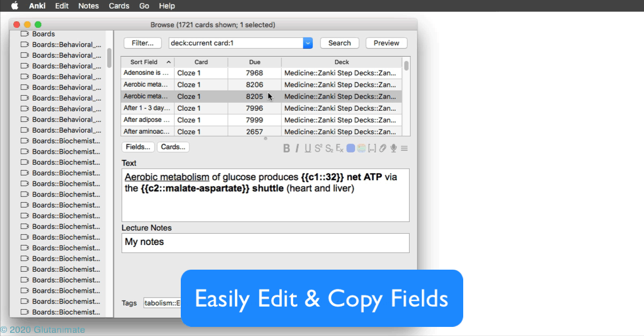
Task: Click the Preview button
Action: point(386,43)
